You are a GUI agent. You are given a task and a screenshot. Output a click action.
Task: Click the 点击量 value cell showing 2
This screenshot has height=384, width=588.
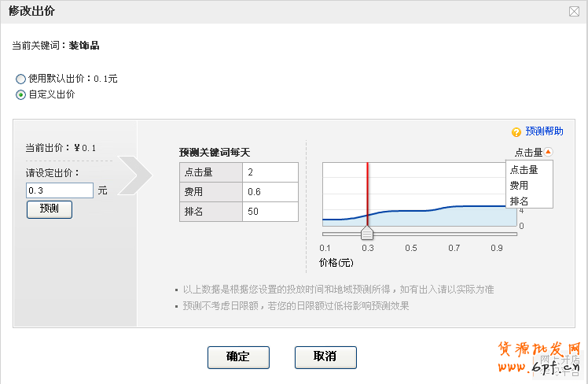point(270,172)
